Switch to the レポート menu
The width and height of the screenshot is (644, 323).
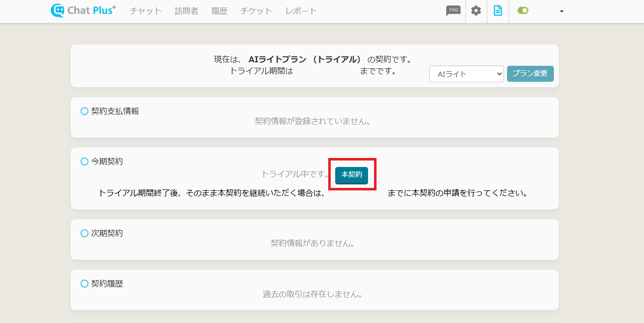click(x=301, y=11)
